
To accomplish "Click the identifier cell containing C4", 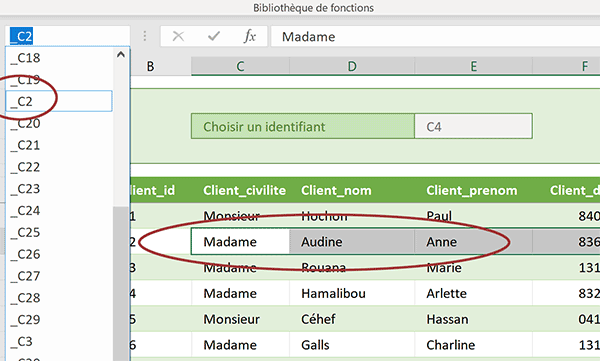I will click(x=473, y=126).
